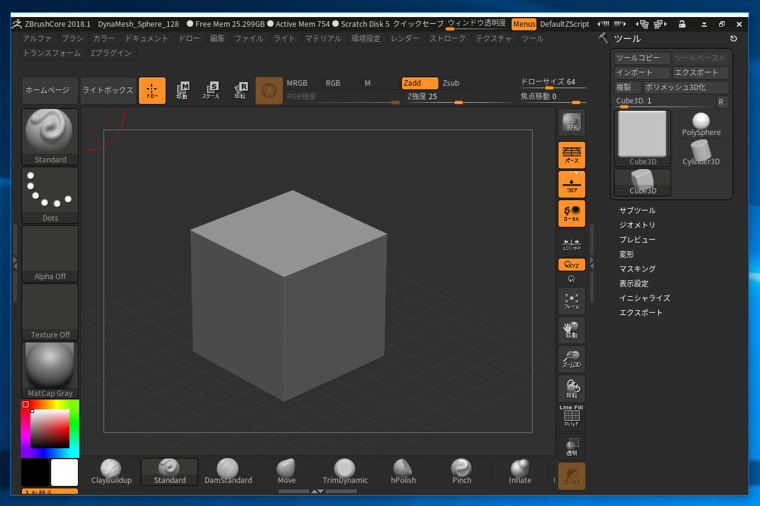This screenshot has height=506, width=760.
Task: Click the 複製 button
Action: [627, 87]
